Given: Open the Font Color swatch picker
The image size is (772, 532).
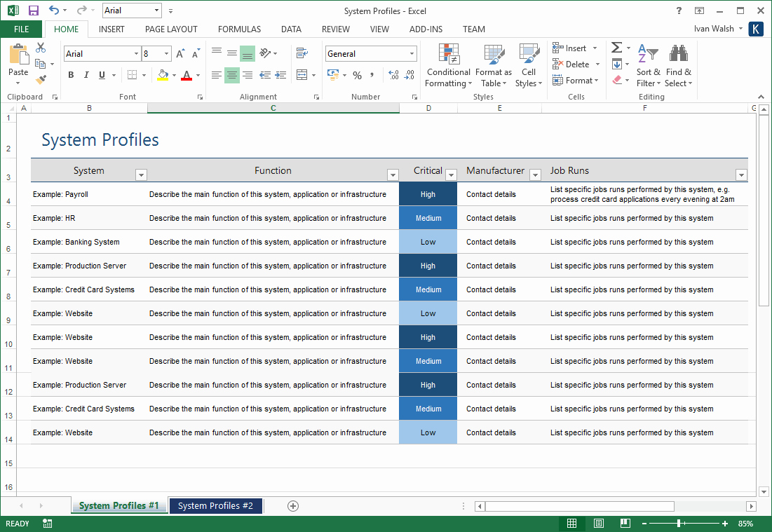Looking at the screenshot, I should point(197,75).
